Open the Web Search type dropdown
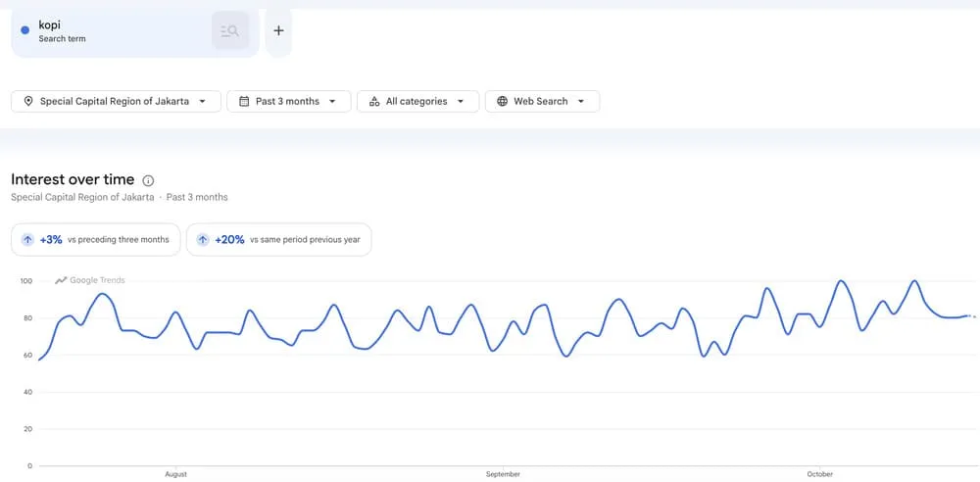 click(543, 101)
